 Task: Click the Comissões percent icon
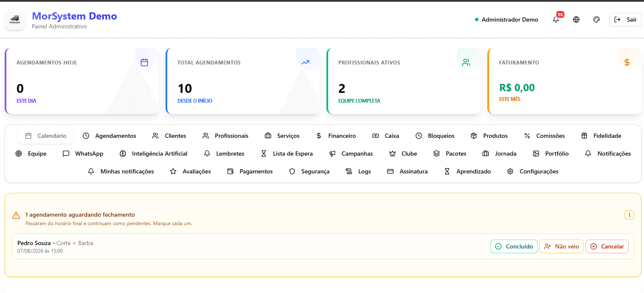tap(527, 136)
